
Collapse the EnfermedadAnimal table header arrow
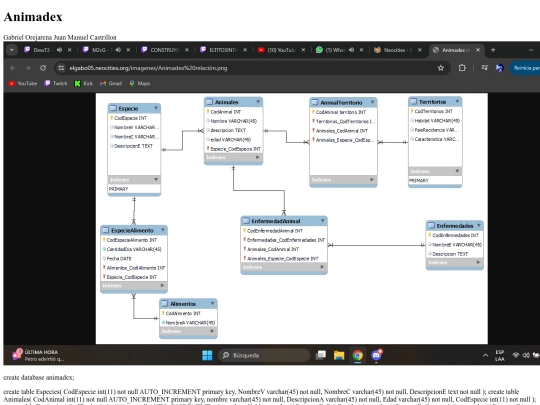pyautogui.click(x=323, y=221)
